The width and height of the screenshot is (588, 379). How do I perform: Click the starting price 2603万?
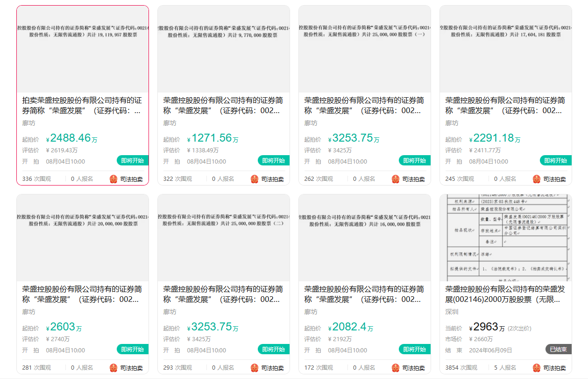coord(64,327)
